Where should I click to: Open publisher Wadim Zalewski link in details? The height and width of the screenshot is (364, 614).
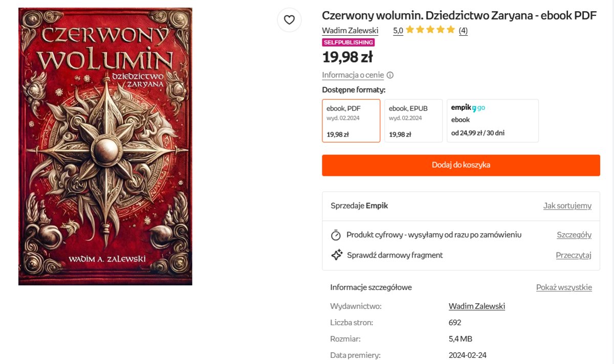(476, 306)
